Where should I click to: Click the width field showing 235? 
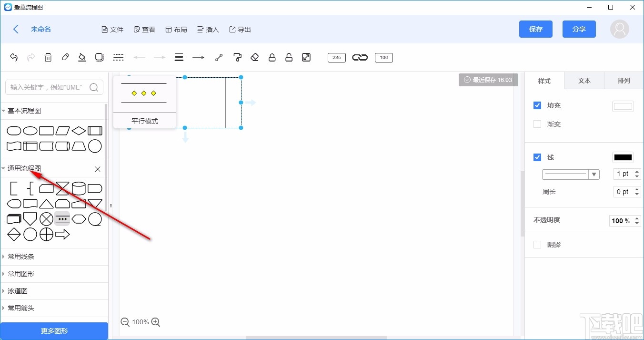pyautogui.click(x=337, y=57)
